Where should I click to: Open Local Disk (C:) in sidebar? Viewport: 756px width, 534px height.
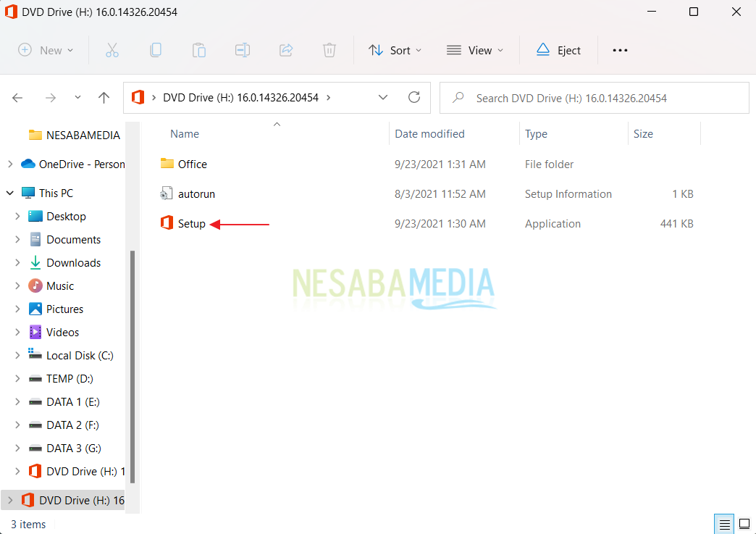pyautogui.click(x=80, y=356)
